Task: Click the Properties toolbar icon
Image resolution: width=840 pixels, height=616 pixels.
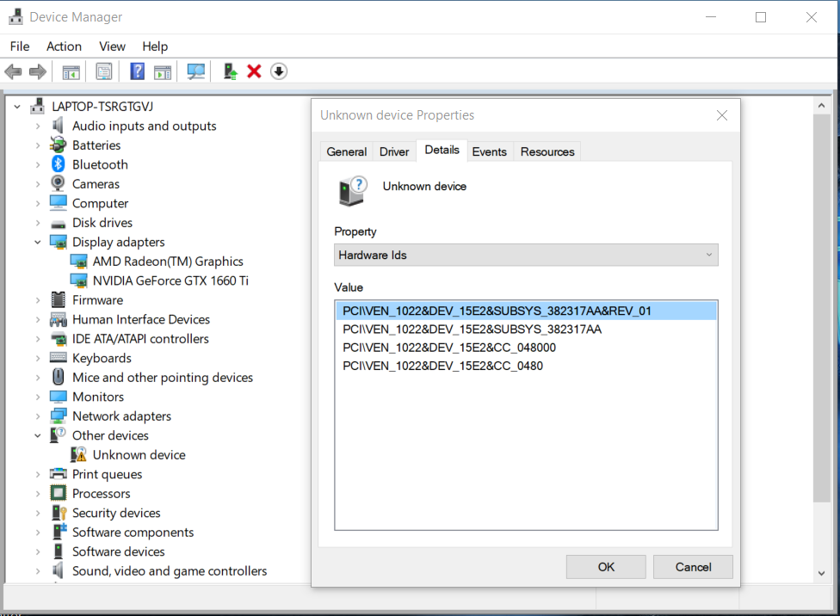Action: click(x=104, y=71)
